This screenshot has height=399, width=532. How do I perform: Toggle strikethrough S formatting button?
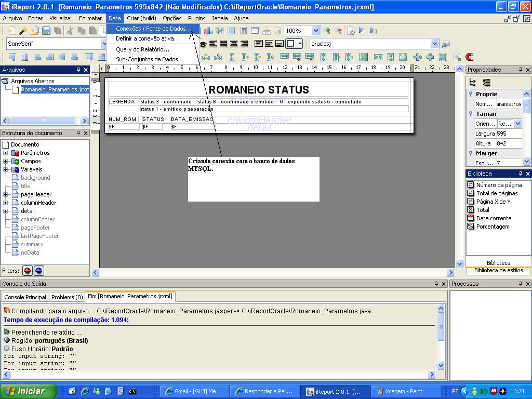[x=203, y=44]
